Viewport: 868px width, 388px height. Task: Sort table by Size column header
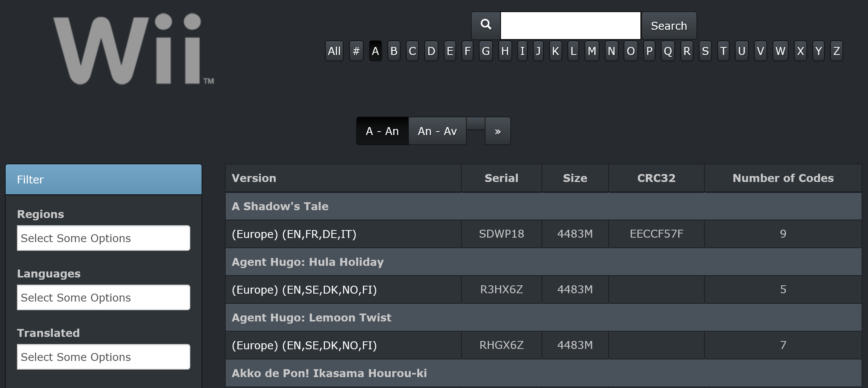pos(575,178)
